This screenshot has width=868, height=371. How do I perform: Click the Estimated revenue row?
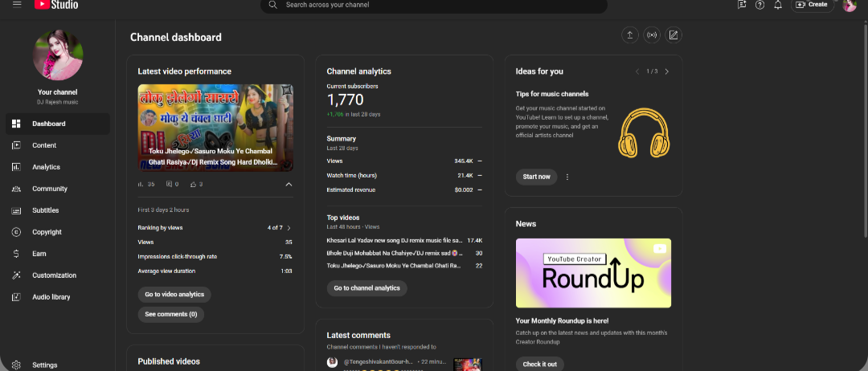404,190
